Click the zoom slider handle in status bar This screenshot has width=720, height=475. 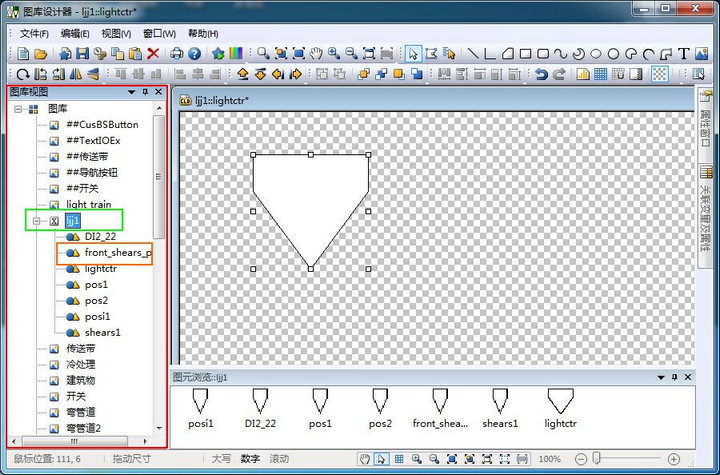coord(597,459)
